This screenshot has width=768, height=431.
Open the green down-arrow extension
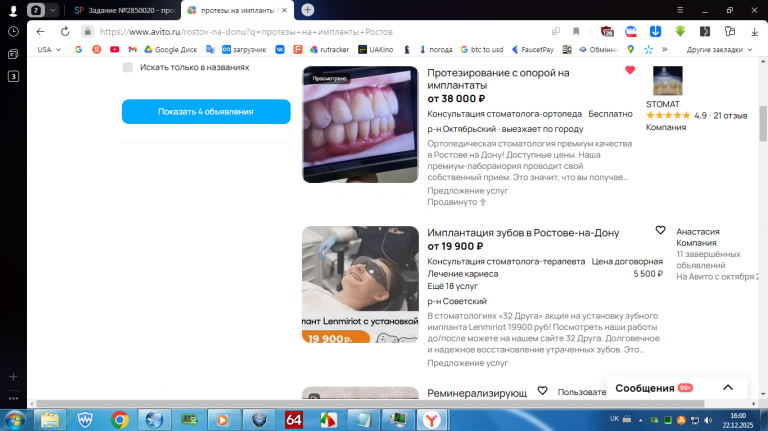(x=680, y=31)
